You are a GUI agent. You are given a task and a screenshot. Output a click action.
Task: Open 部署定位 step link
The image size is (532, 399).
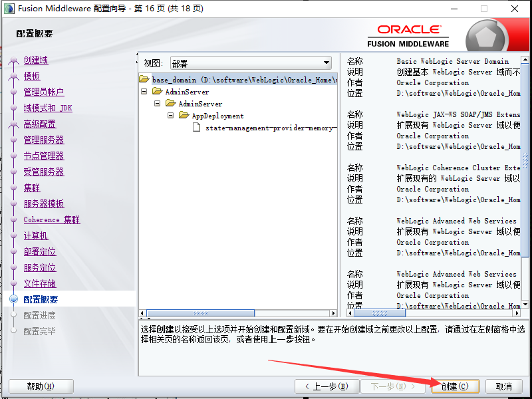coord(40,251)
